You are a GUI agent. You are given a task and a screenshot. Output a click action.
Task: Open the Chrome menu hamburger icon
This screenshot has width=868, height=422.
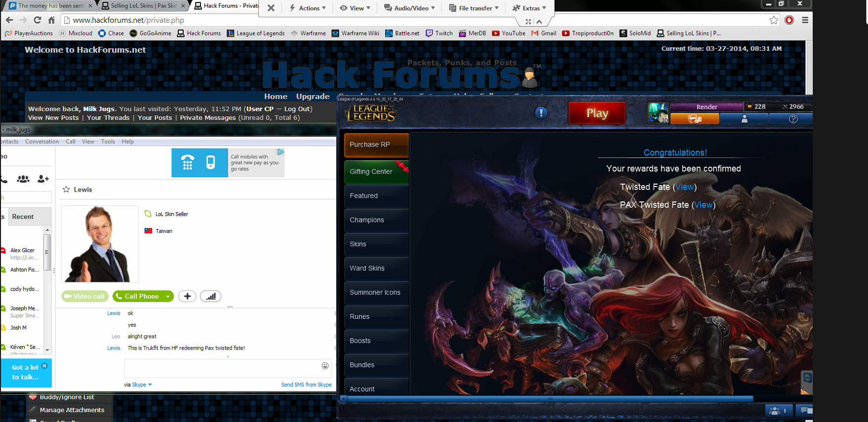coord(805,20)
